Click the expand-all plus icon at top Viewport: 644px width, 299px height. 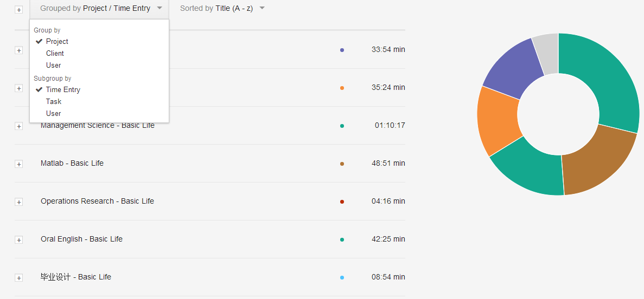pyautogui.click(x=19, y=10)
